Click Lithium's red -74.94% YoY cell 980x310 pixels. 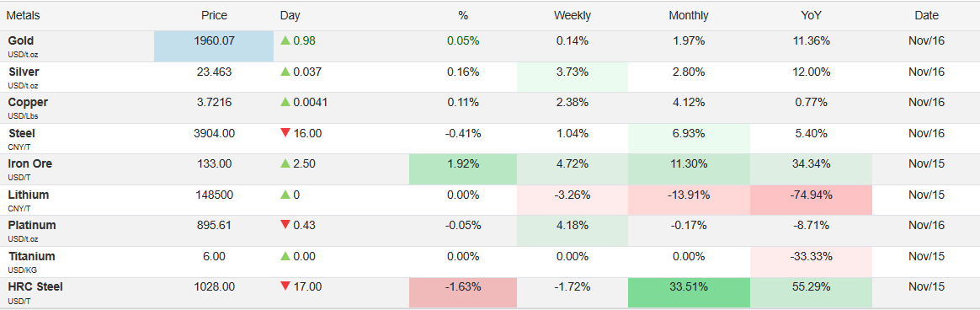click(x=810, y=200)
